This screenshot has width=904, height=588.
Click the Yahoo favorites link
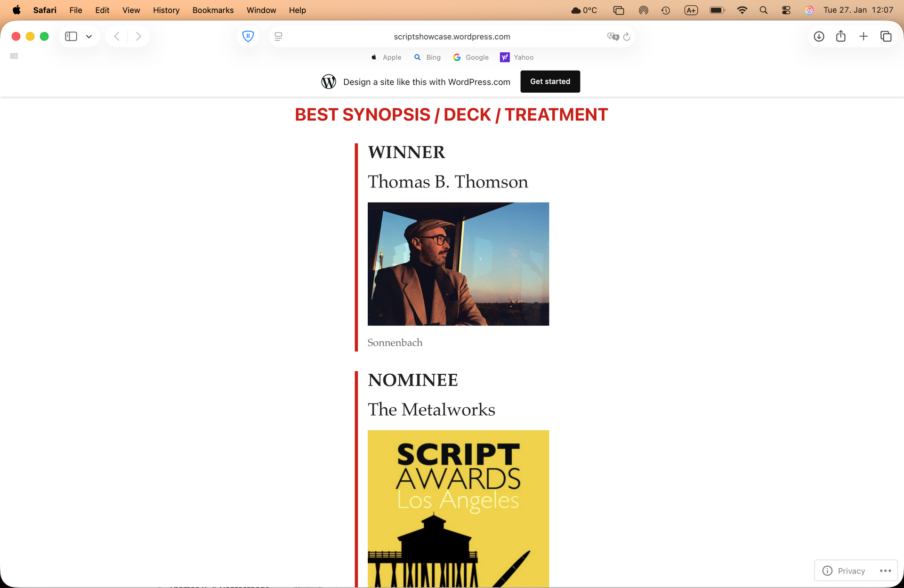517,57
